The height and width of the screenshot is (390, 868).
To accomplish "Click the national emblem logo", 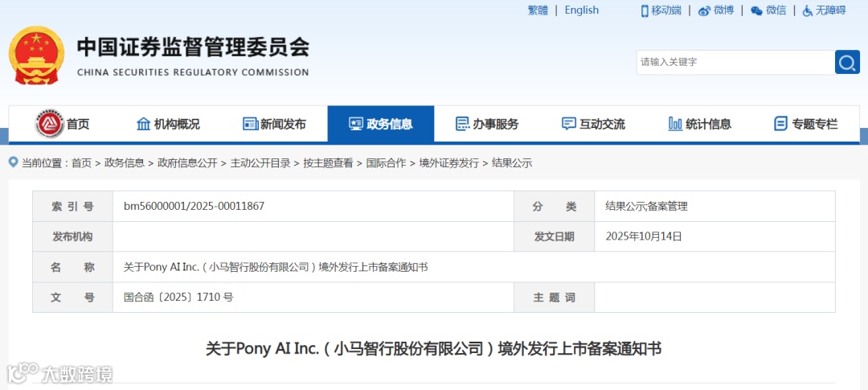I will point(36,55).
